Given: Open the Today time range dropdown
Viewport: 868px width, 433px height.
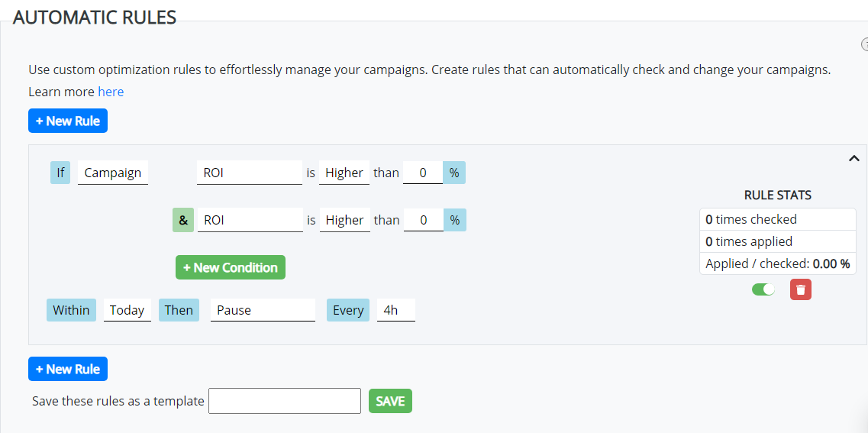Looking at the screenshot, I should (127, 310).
